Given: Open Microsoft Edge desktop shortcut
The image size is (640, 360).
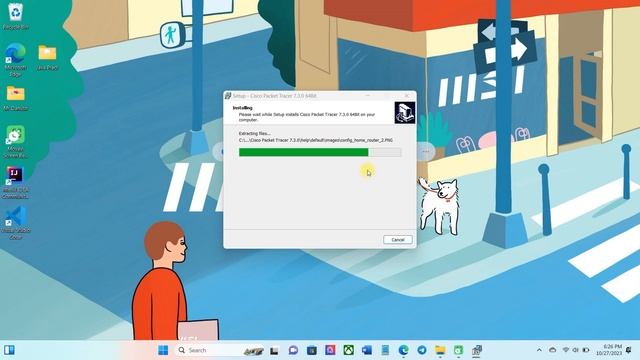Looking at the screenshot, I should 16,59.
